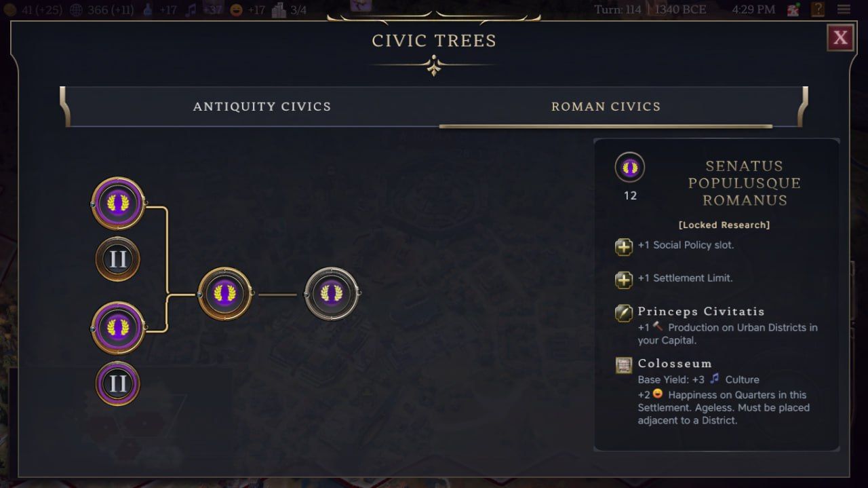The height and width of the screenshot is (488, 868).
Task: Select the gold-ringed middle civic node
Action: pyautogui.click(x=225, y=294)
